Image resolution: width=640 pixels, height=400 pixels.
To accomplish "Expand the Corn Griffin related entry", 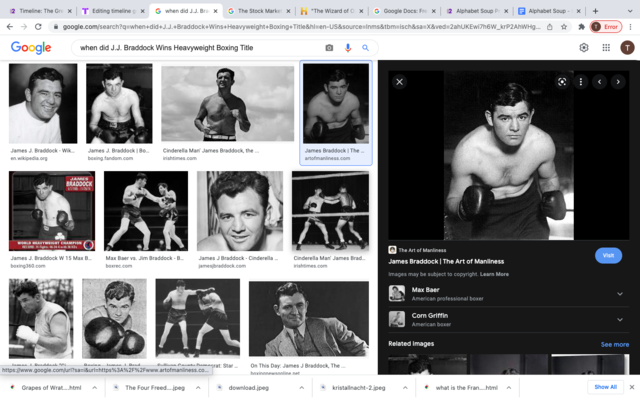I will (x=620, y=320).
